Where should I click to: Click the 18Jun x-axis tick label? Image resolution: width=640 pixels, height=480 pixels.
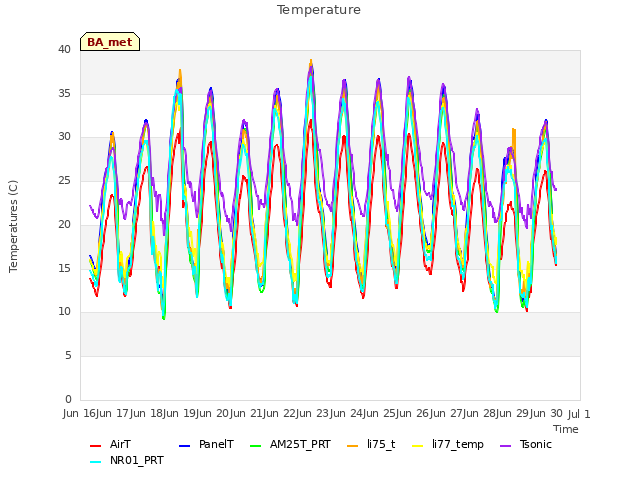point(164,414)
